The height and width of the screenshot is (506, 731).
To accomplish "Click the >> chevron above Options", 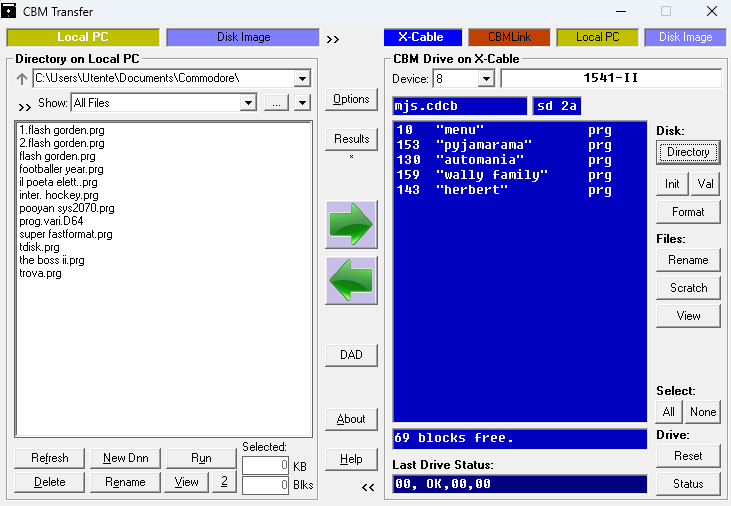I will click(332, 39).
